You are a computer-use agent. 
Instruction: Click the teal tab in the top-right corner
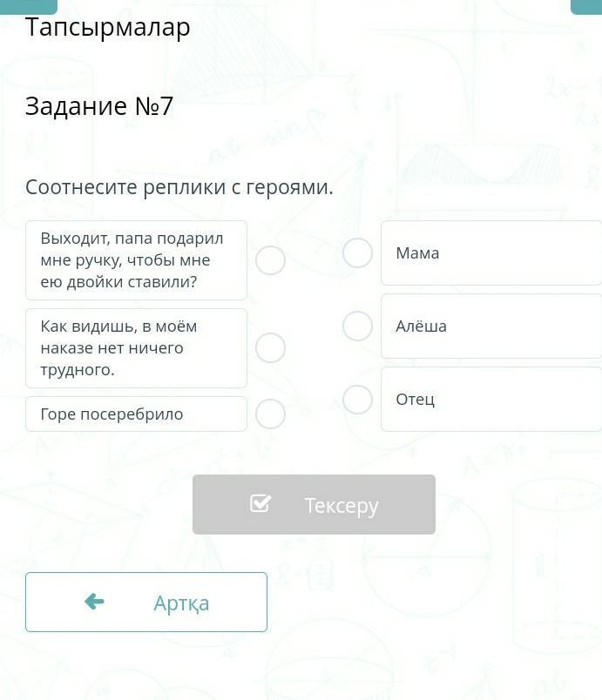click(x=586, y=6)
